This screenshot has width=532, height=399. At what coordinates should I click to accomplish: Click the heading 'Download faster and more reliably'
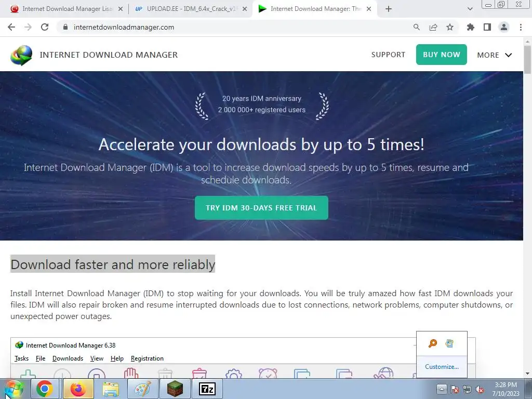pyautogui.click(x=113, y=264)
